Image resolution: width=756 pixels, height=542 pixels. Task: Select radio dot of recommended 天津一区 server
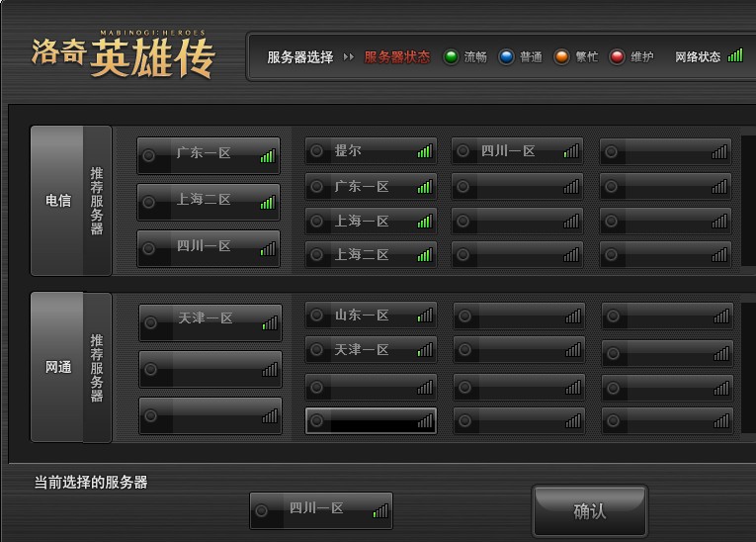pos(151,322)
